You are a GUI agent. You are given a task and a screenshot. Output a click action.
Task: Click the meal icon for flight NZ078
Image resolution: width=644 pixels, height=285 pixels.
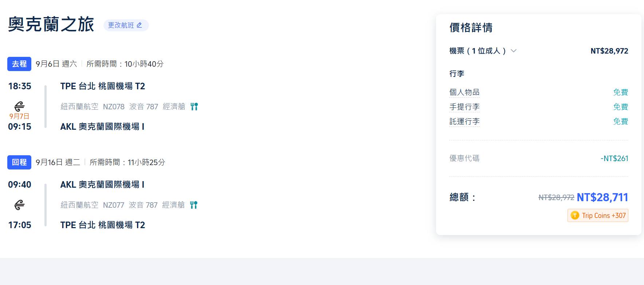point(194,106)
